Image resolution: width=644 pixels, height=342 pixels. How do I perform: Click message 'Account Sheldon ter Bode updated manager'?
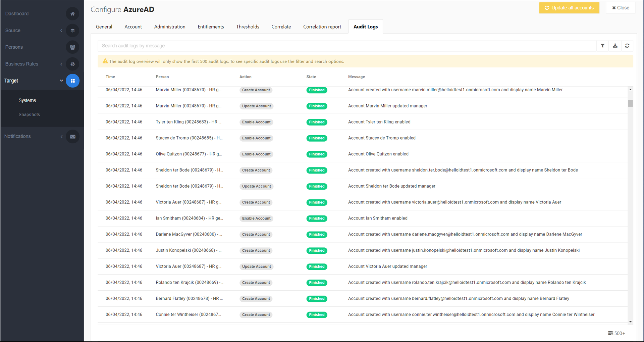click(392, 186)
